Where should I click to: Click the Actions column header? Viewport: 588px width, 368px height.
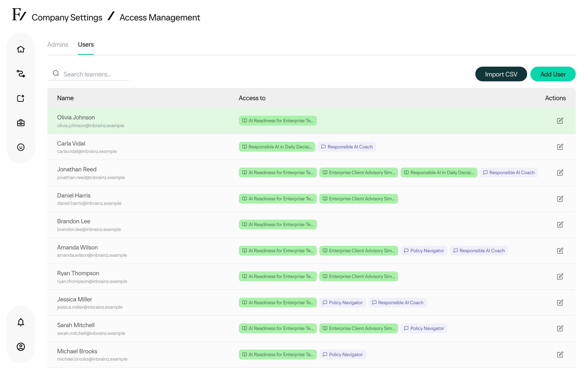(x=555, y=98)
